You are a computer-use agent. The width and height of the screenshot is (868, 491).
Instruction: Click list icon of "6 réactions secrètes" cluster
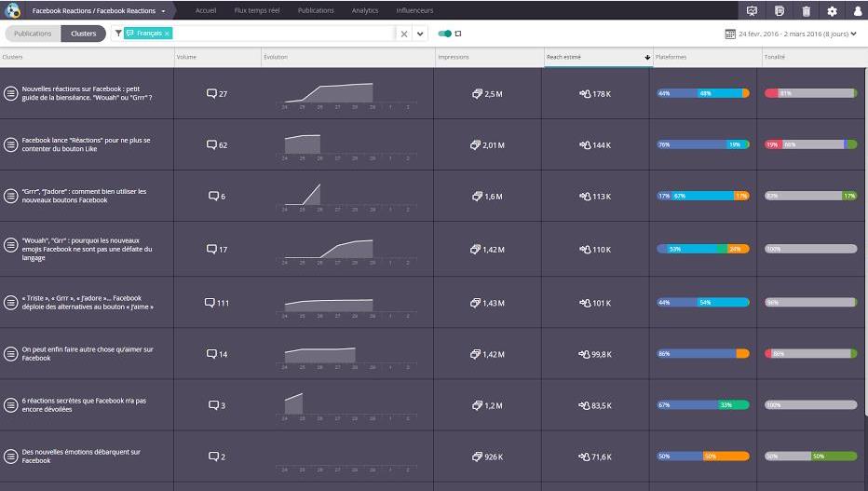point(10,405)
